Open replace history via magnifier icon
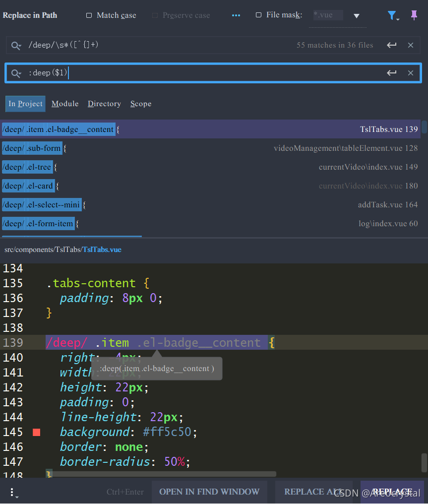 point(16,72)
